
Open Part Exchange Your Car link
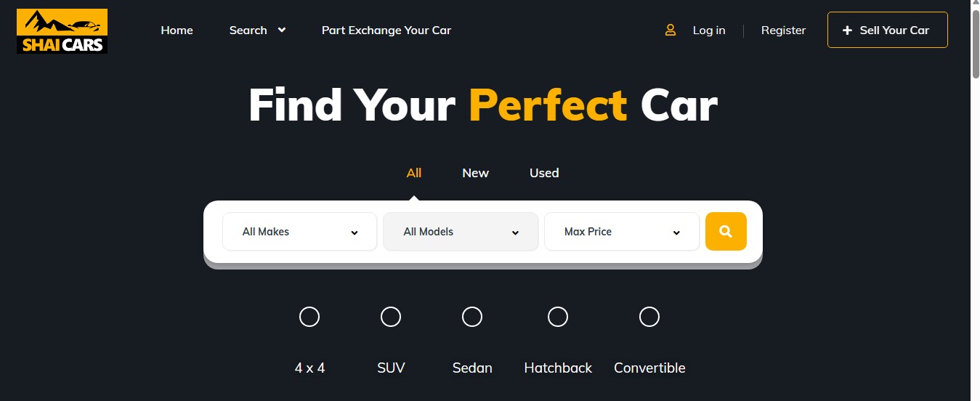(x=386, y=30)
